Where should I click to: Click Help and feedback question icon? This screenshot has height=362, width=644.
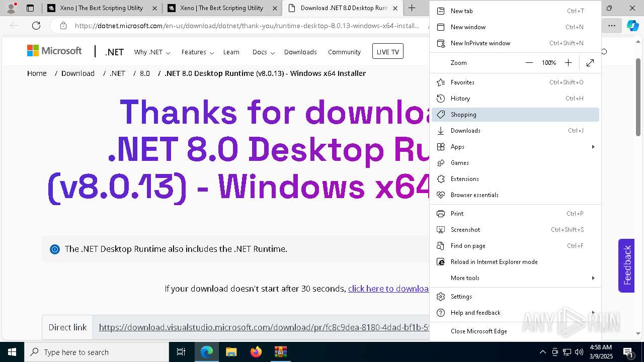point(441,313)
